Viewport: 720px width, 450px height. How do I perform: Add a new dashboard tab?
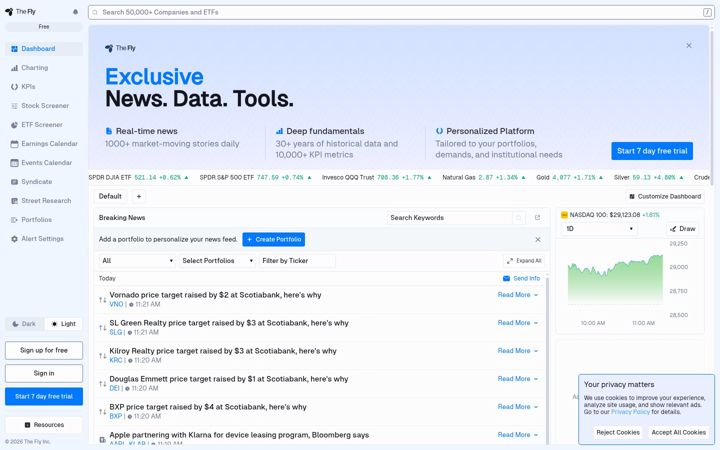pyautogui.click(x=139, y=197)
